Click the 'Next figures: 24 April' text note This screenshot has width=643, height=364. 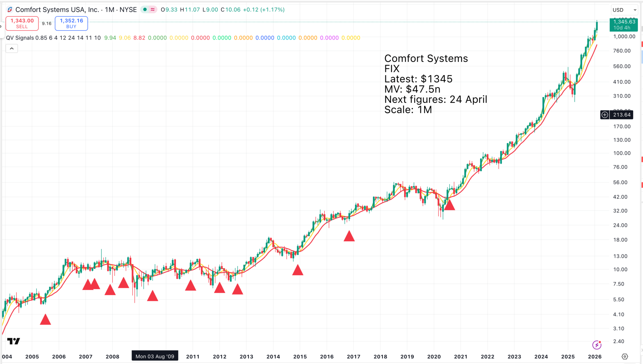coord(435,99)
